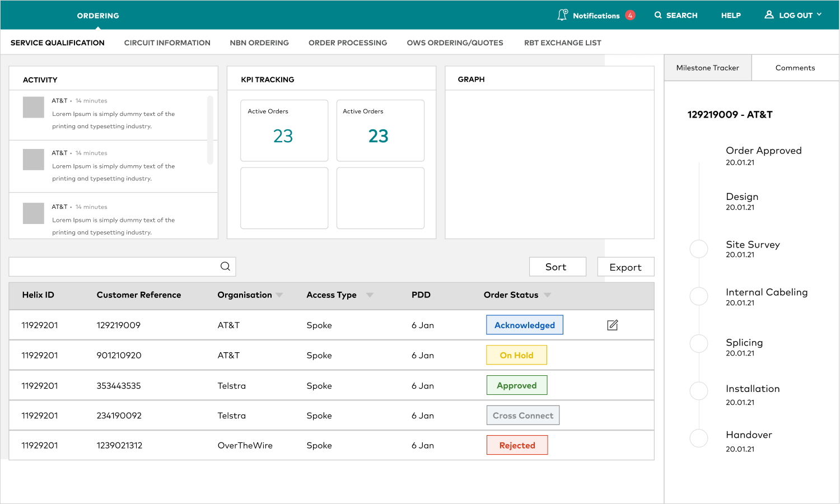This screenshot has height=504, width=840.
Task: Open the Log Out dropdown chevron
Action: (x=819, y=15)
